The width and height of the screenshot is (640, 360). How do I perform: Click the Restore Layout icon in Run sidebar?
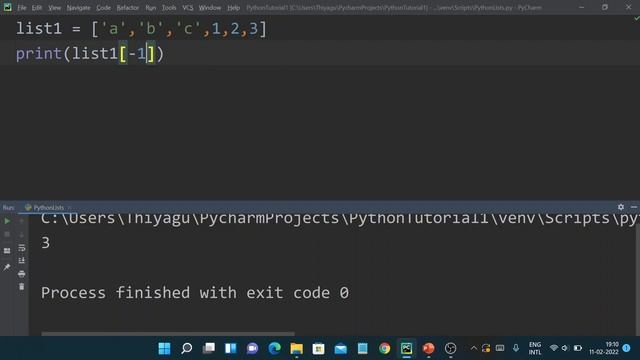[7, 251]
